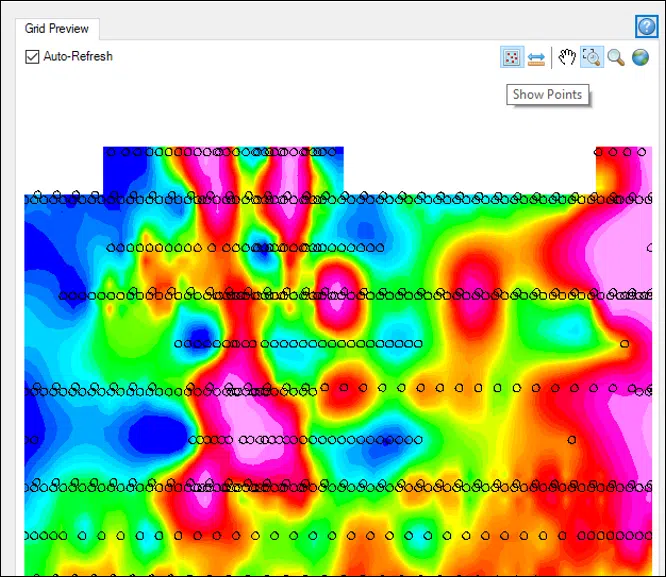This screenshot has height=577, width=666.
Task: Select the zoom box tool
Action: 592,57
